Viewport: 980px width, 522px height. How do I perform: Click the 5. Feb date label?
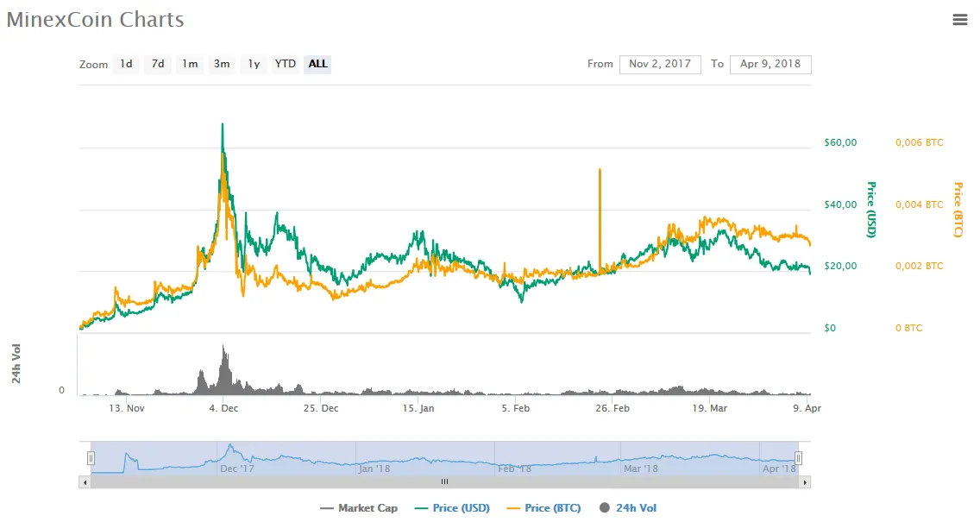(516, 408)
